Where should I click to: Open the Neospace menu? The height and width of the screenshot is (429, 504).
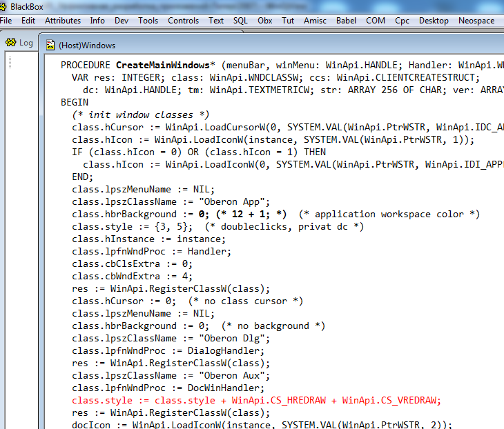[476, 21]
